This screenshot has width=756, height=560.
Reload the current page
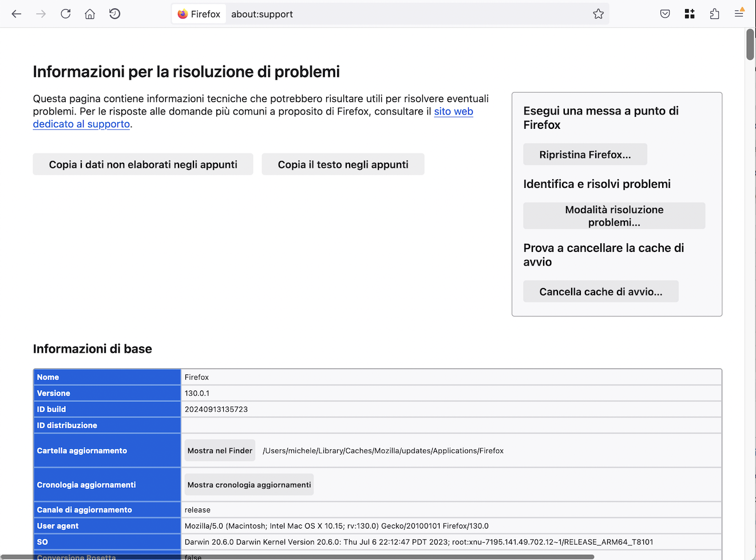pyautogui.click(x=66, y=14)
